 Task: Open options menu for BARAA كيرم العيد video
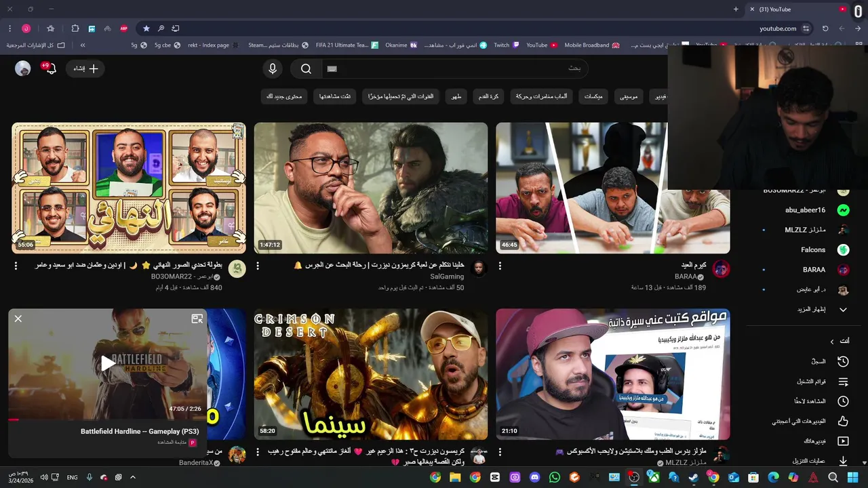[500, 266]
